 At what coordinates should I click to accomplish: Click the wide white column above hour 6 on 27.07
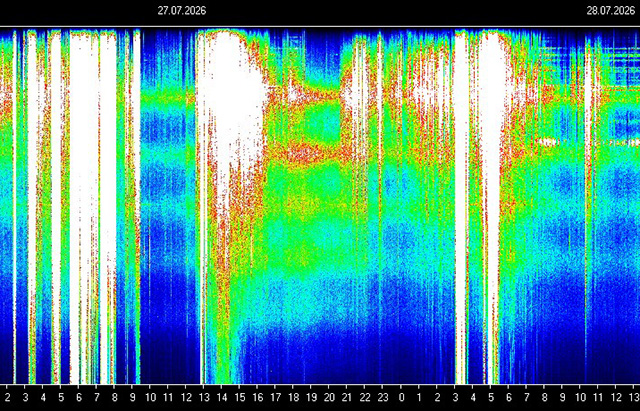(x=84, y=204)
